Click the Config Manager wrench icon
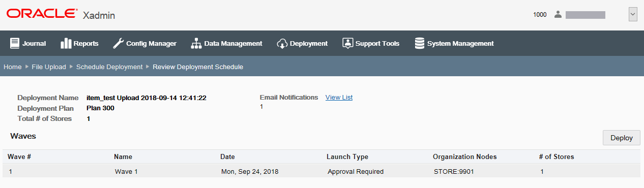This screenshot has height=188, width=644. point(118,44)
